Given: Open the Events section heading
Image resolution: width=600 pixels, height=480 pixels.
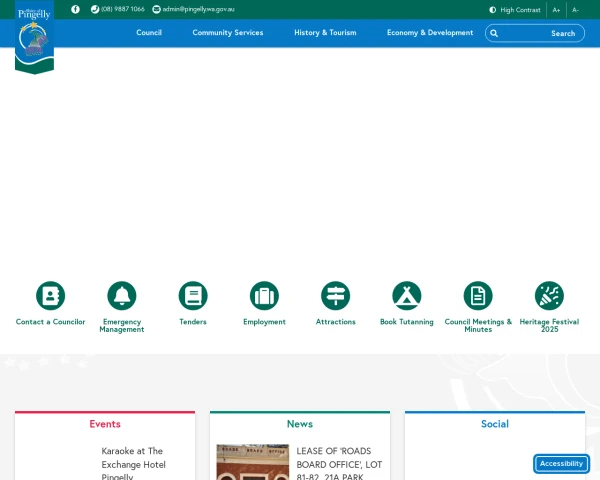Looking at the screenshot, I should coord(105,424).
